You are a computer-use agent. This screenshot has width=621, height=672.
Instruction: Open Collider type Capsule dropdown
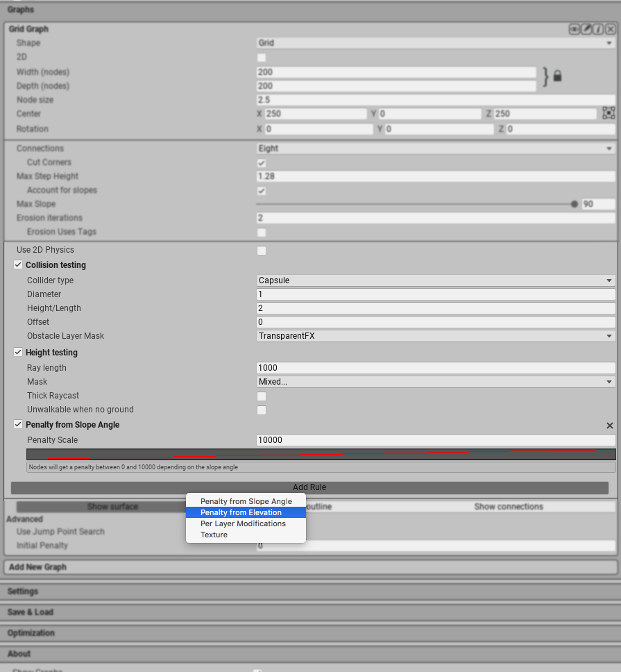tap(435, 280)
